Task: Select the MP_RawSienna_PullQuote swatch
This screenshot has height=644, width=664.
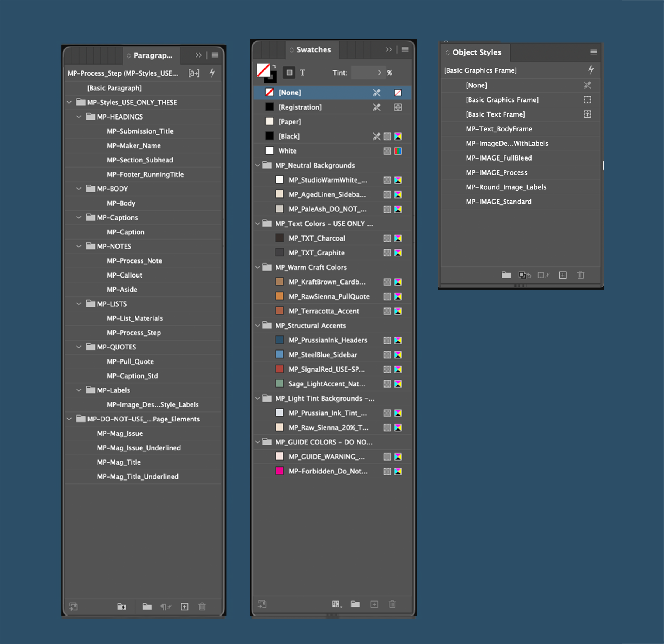Action: pos(332,296)
